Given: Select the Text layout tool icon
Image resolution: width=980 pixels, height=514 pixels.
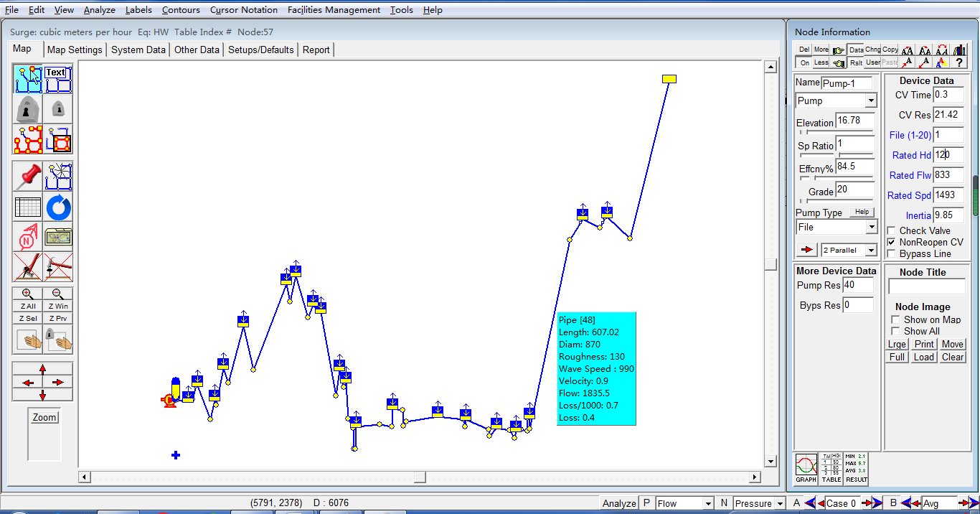Looking at the screenshot, I should tap(58, 79).
